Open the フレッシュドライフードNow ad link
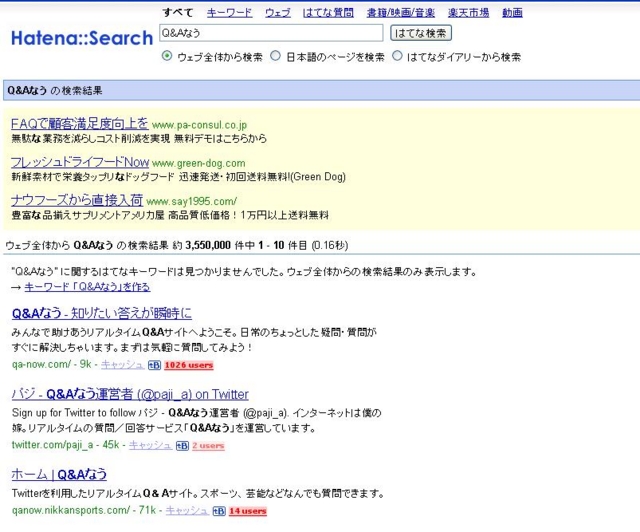This screenshot has height=532, width=640. coord(80,162)
